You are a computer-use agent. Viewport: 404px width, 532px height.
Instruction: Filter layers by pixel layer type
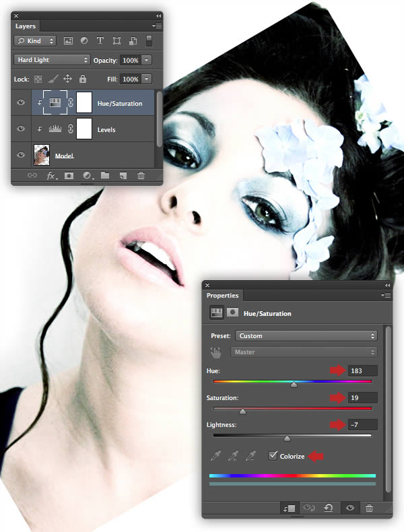[68, 41]
